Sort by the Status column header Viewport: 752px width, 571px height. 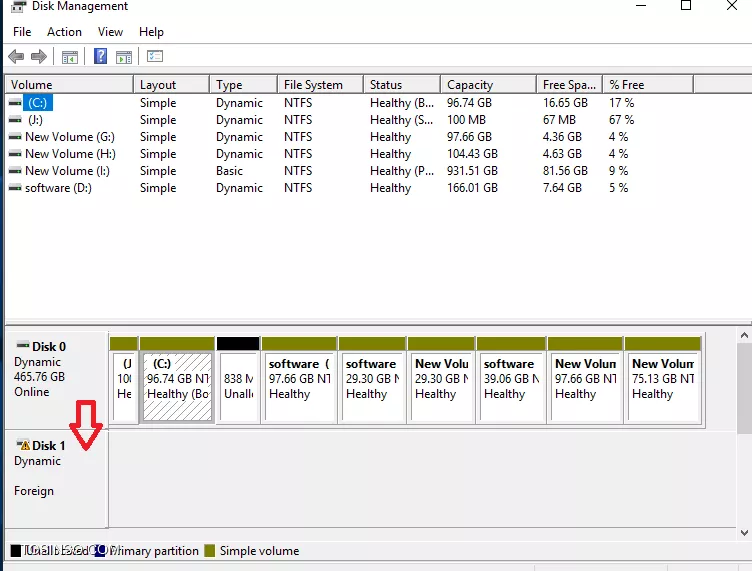pos(402,84)
